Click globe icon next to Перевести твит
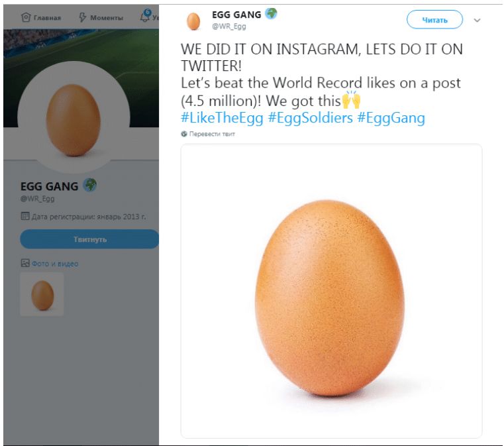This screenshot has width=504, height=446. (x=184, y=134)
